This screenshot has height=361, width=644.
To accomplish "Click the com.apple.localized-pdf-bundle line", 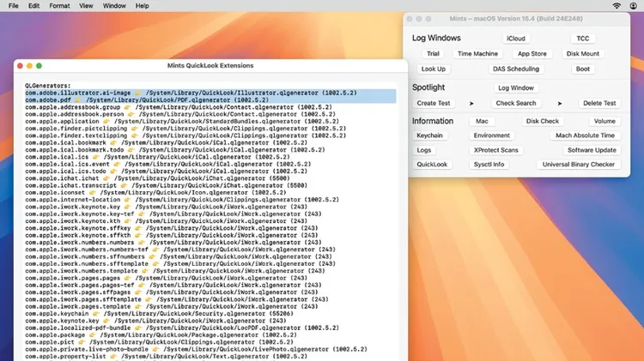I will (x=182, y=328).
